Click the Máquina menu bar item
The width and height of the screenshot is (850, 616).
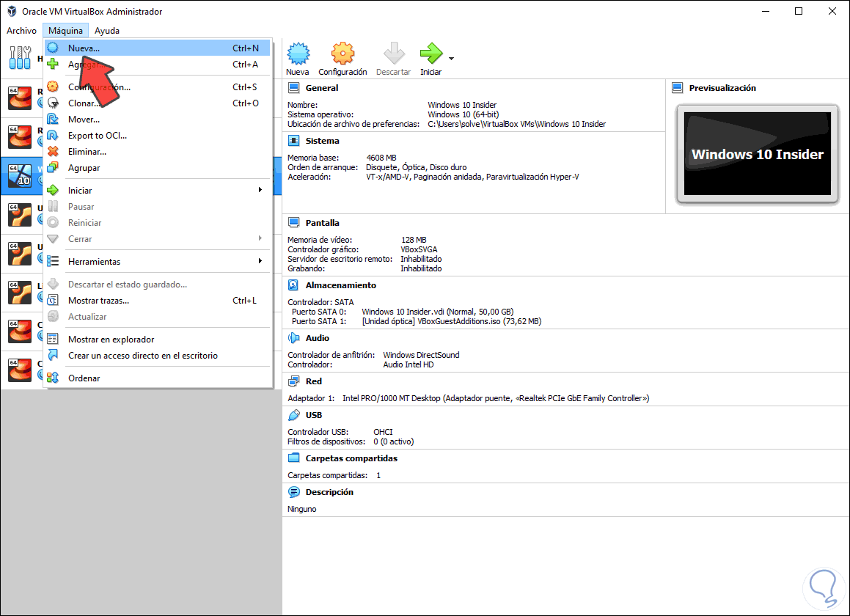pyautogui.click(x=65, y=31)
